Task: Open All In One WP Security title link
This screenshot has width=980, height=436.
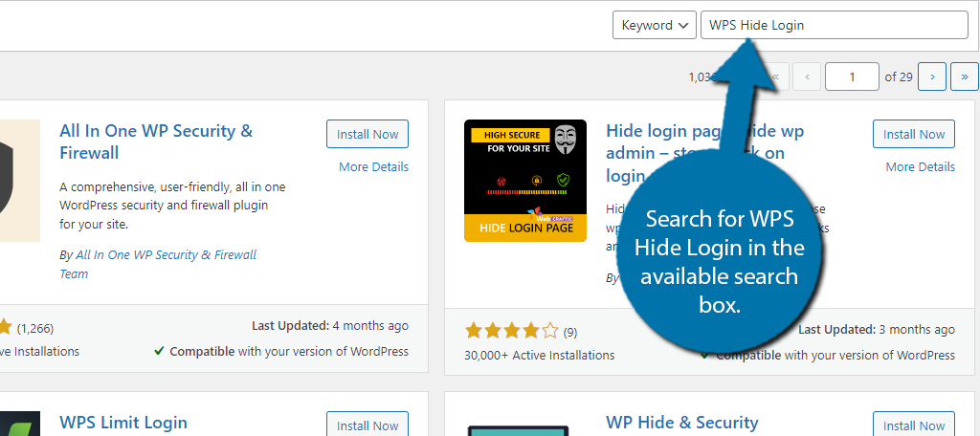Action: [156, 142]
